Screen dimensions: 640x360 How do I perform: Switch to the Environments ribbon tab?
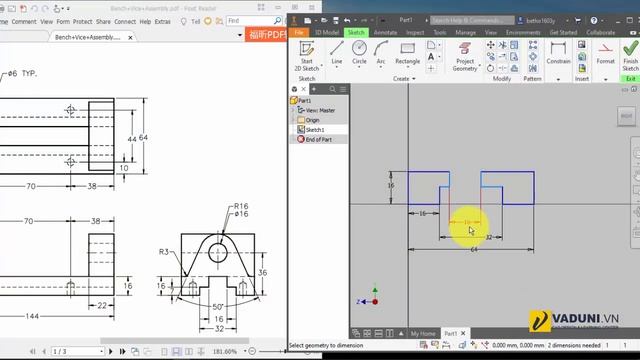coord(523,32)
